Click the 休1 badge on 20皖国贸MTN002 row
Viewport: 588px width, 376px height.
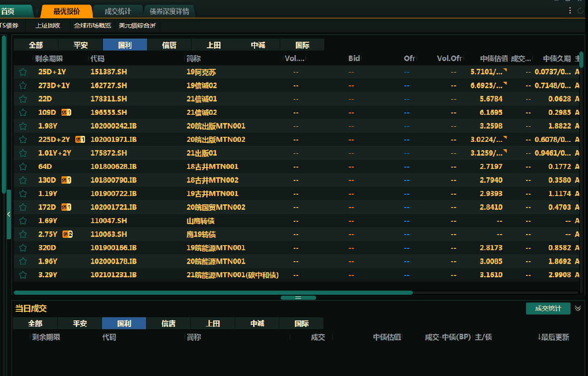(66, 208)
